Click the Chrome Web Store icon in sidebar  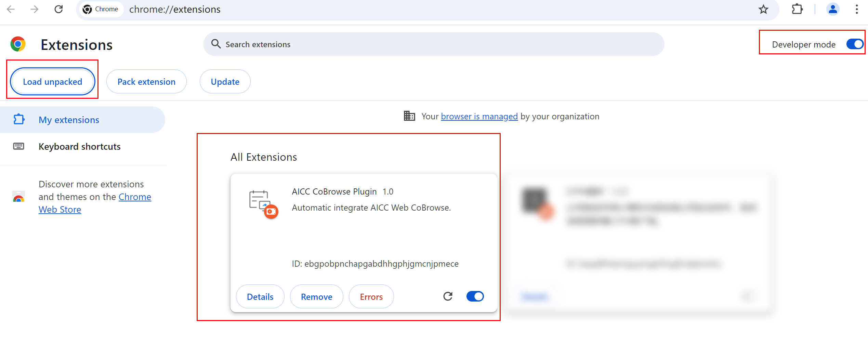[18, 197]
